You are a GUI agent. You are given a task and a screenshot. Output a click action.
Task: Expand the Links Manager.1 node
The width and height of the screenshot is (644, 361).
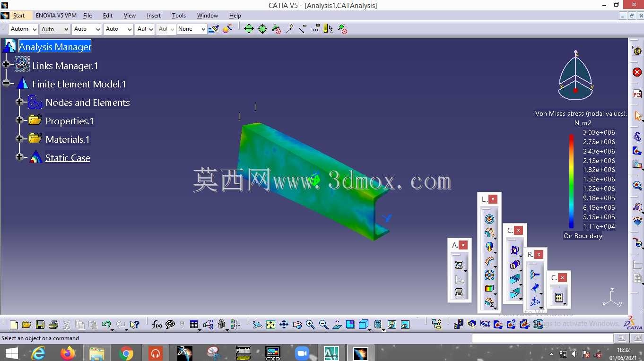tap(6, 64)
